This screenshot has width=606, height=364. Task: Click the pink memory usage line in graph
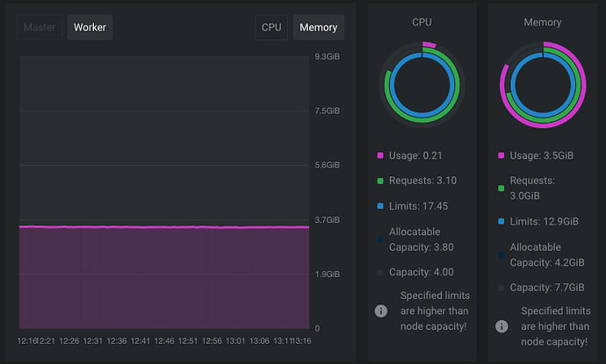coord(163,227)
